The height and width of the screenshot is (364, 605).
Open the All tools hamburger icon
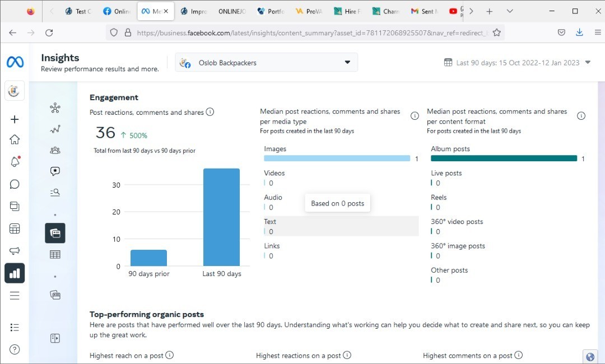pos(15,296)
